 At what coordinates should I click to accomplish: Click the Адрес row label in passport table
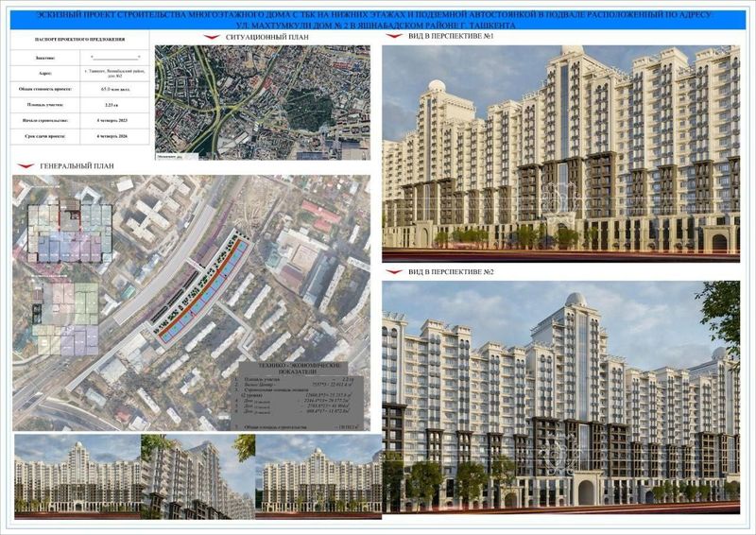pyautogui.click(x=45, y=74)
